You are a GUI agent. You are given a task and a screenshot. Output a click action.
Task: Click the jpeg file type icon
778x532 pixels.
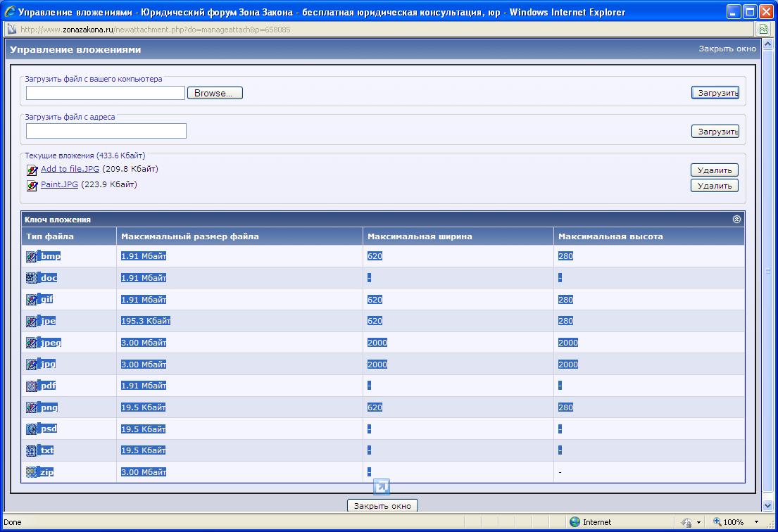(32, 343)
